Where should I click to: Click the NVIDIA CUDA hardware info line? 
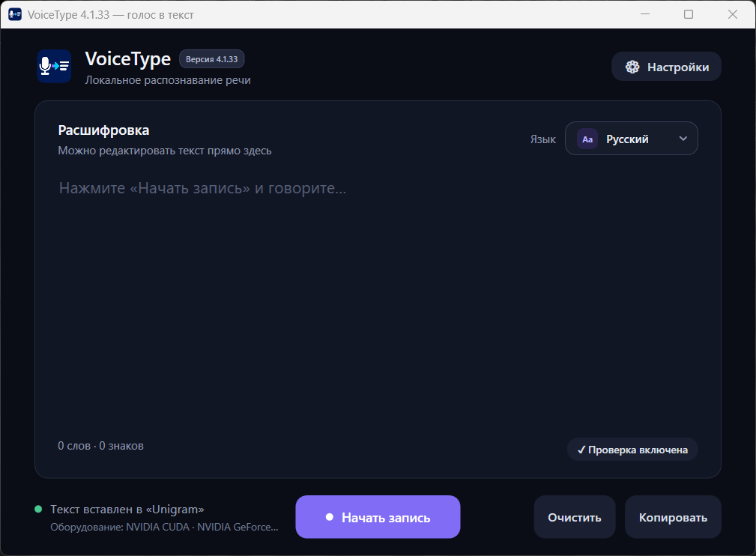coord(164,527)
